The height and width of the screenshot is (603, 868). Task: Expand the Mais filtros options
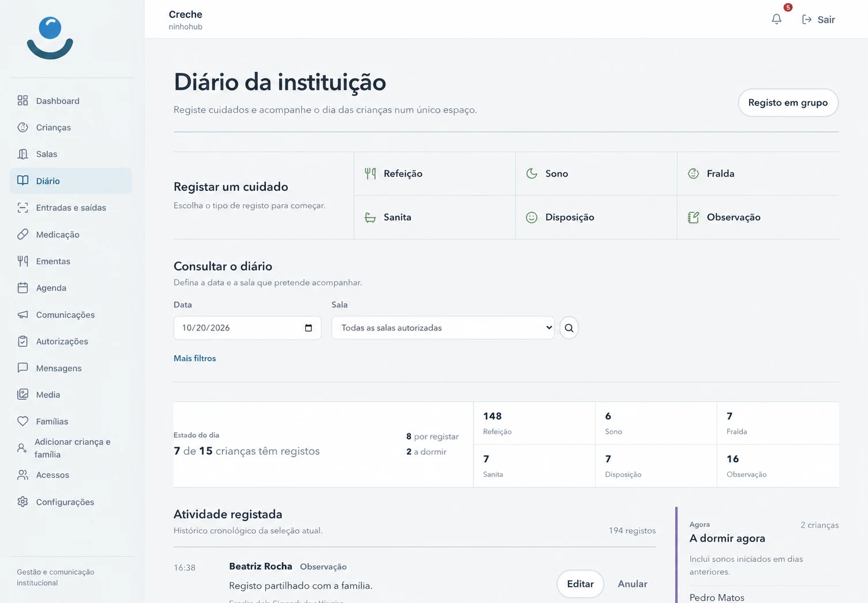click(x=195, y=358)
